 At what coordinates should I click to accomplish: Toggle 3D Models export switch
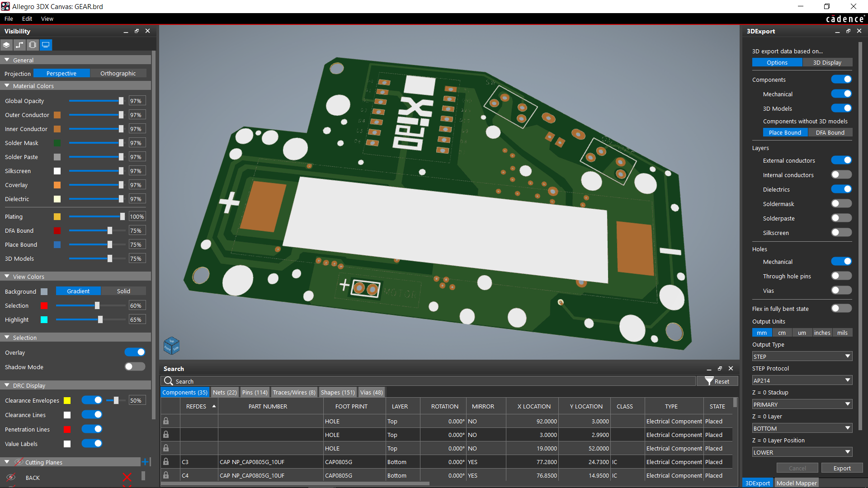tap(841, 108)
